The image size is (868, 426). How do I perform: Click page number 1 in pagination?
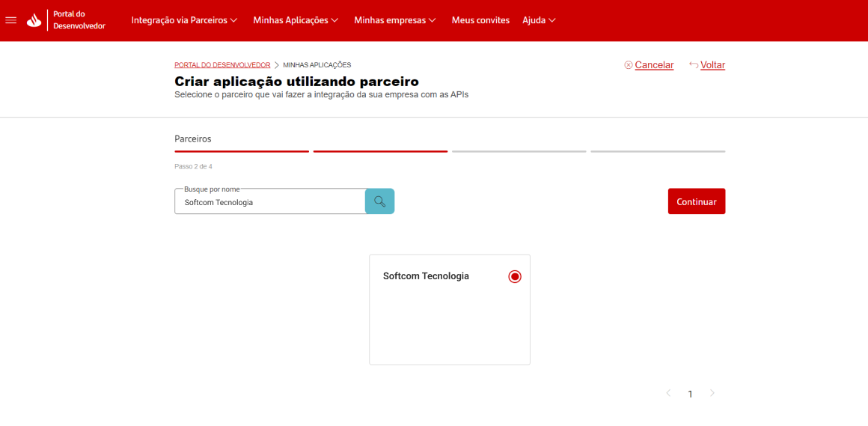click(x=690, y=394)
